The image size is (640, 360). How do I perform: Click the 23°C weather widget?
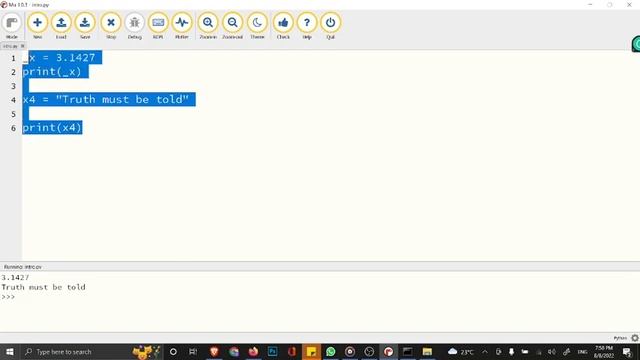461,352
